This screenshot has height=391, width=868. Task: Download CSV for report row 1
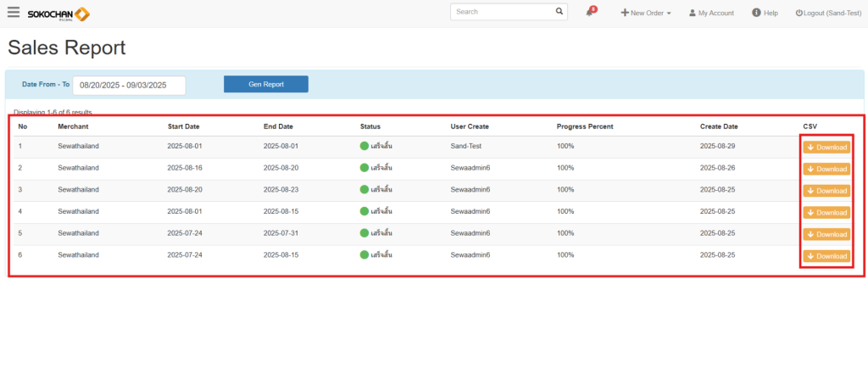pos(826,147)
